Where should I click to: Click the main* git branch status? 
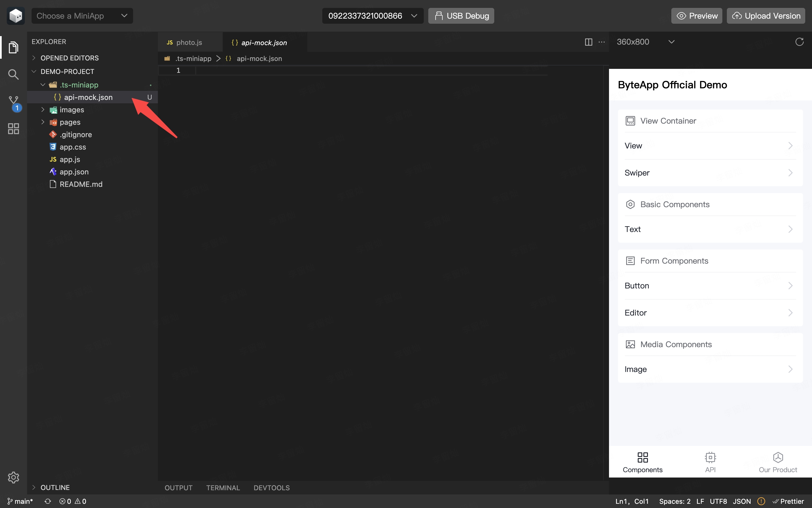click(20, 501)
